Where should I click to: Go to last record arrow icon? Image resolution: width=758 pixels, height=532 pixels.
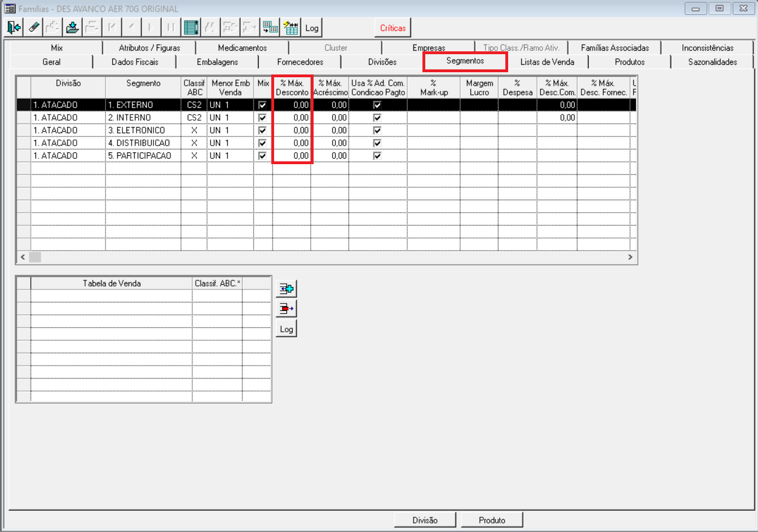(170, 27)
